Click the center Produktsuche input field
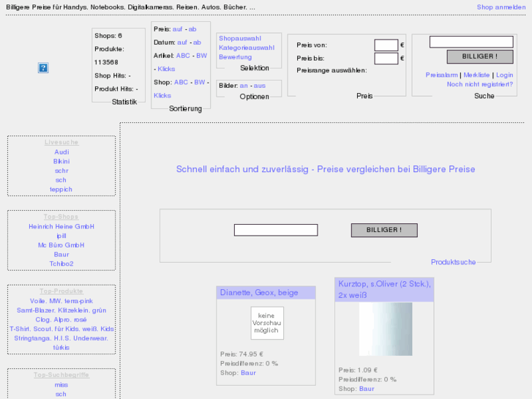Viewport: 532px width, 399px height. [276, 230]
